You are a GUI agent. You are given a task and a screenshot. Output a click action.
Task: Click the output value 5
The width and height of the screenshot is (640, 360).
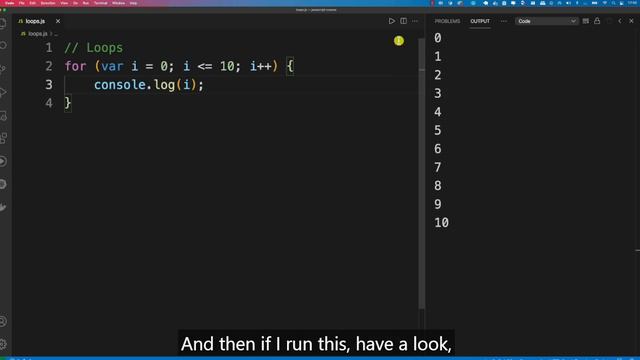438,130
